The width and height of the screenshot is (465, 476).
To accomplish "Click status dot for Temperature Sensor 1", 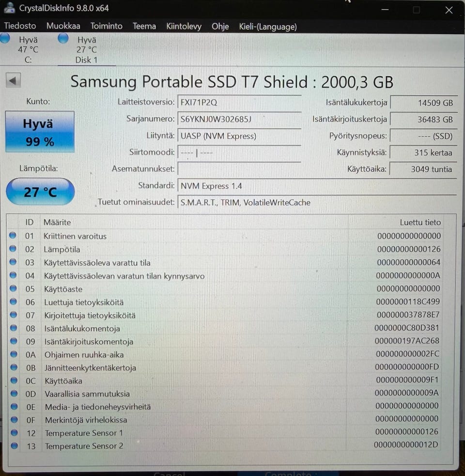I will pyautogui.click(x=14, y=432).
